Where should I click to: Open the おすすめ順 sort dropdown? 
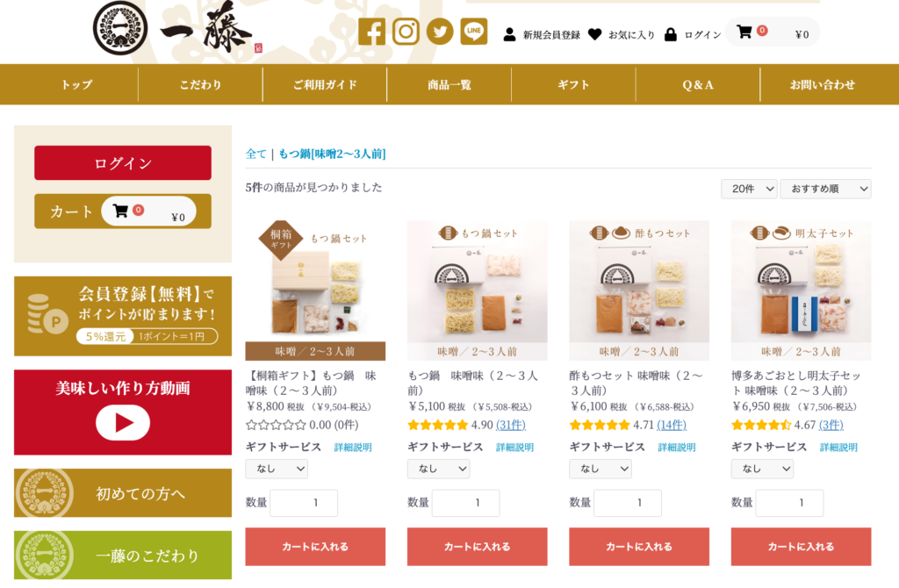[x=825, y=189]
